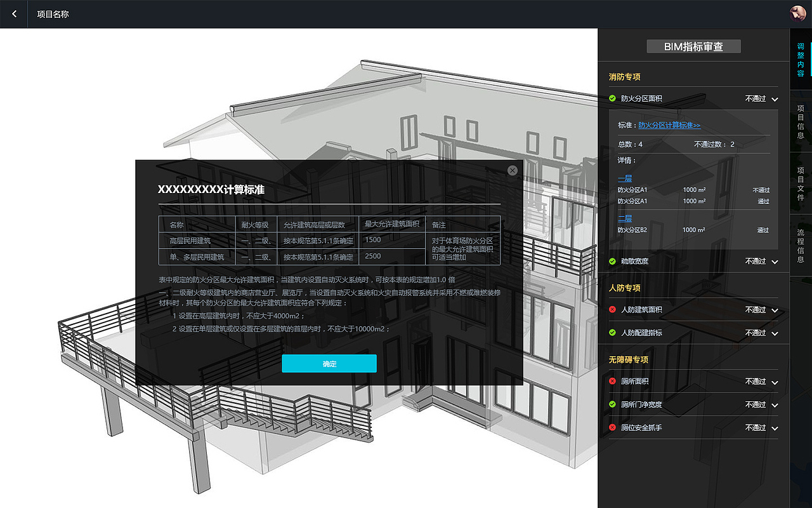Click the 单、多层民用建筑 table cell

point(197,257)
